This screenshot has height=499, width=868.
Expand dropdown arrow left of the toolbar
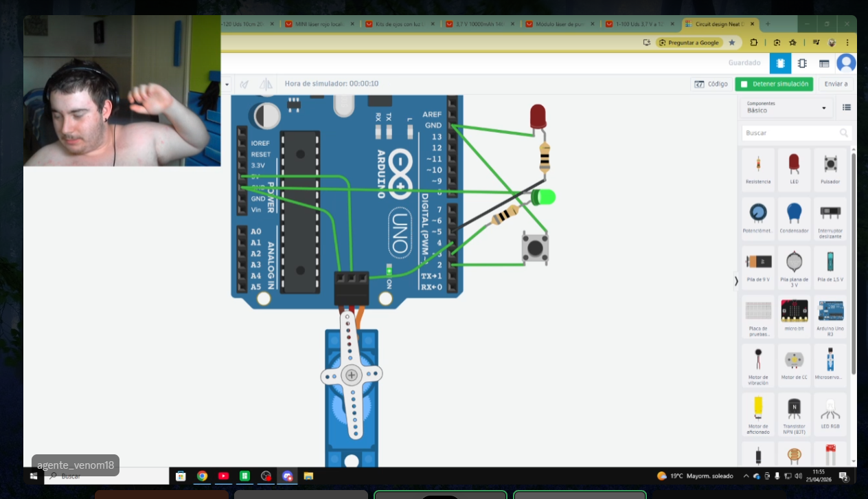pyautogui.click(x=227, y=84)
